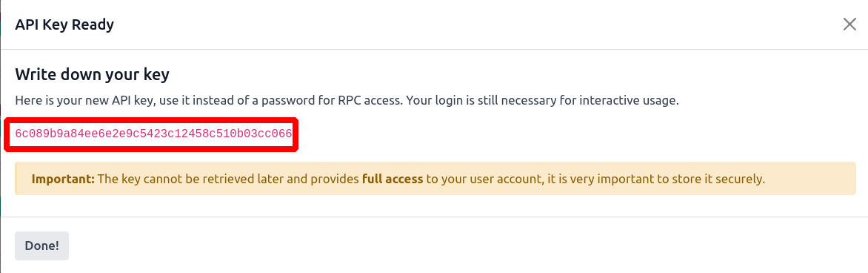Click the Done! button
This screenshot has width=868, height=273.
coord(41,246)
